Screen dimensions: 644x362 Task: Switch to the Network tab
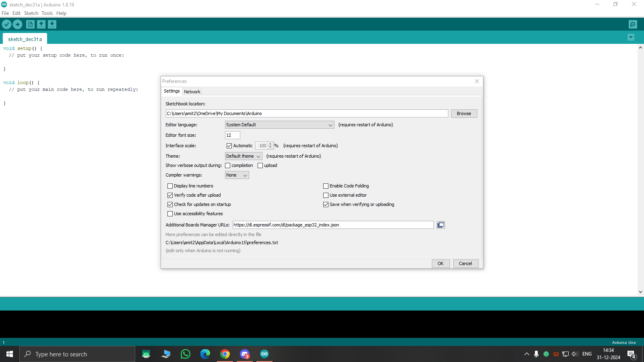pyautogui.click(x=192, y=92)
